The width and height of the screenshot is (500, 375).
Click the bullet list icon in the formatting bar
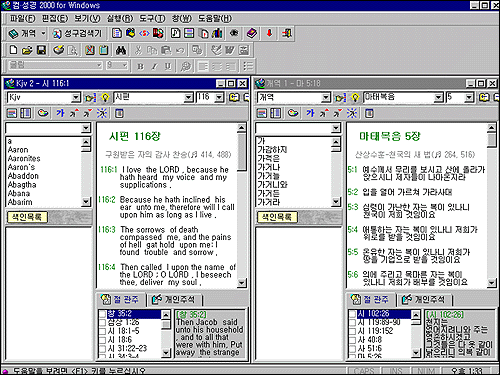pos(248,66)
